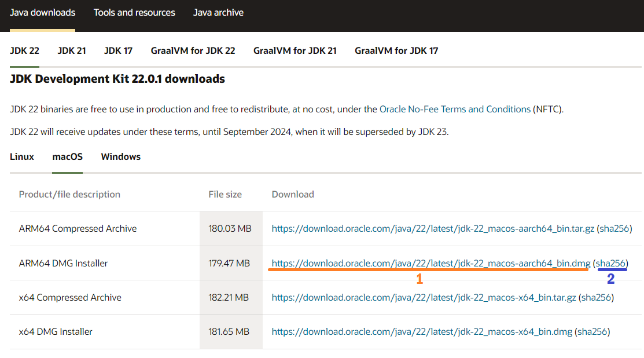
Task: Click the 'Download' column header
Action: [293, 195]
